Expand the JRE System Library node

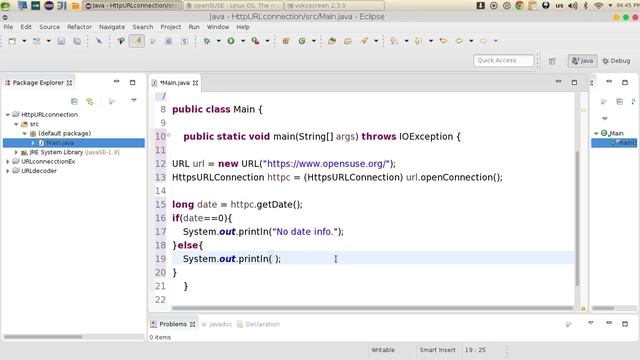click(16, 152)
